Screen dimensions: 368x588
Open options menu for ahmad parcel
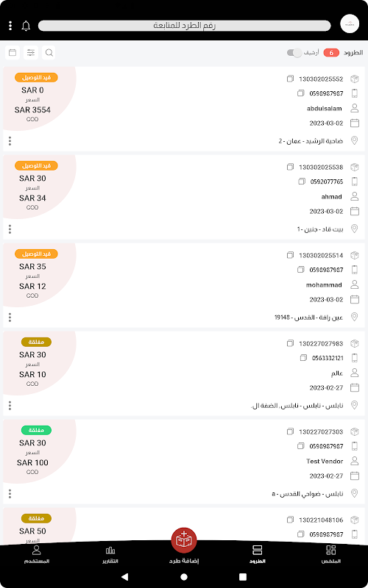point(10,229)
